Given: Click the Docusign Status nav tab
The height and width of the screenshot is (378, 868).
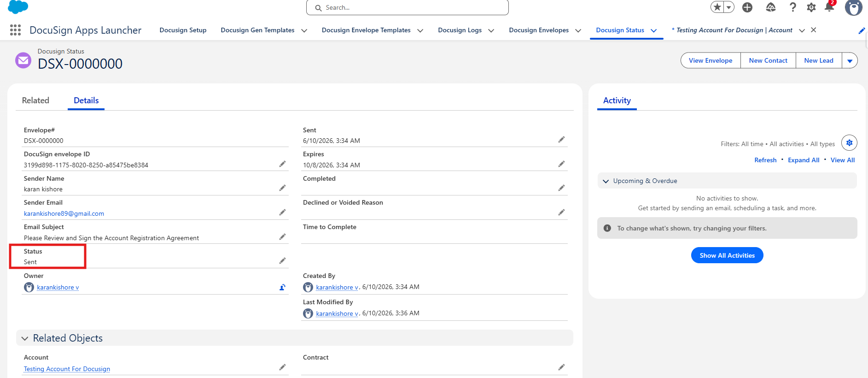Looking at the screenshot, I should pyautogui.click(x=620, y=30).
